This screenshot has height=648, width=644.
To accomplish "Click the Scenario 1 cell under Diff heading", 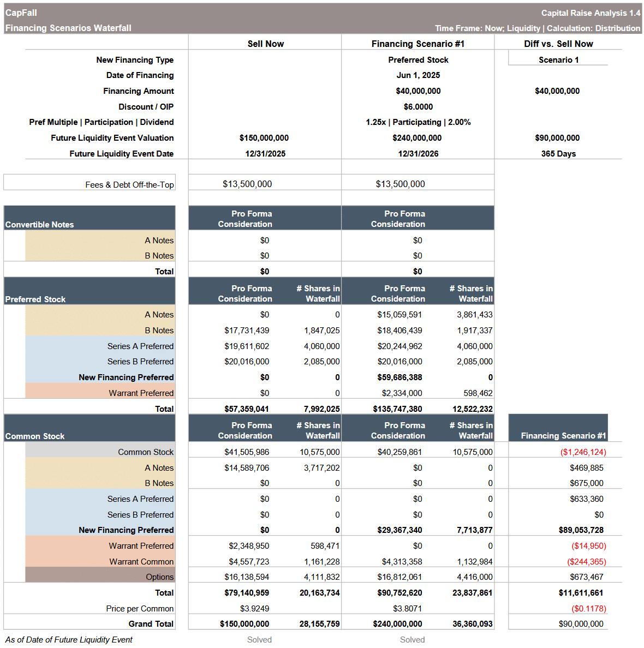I will (558, 60).
